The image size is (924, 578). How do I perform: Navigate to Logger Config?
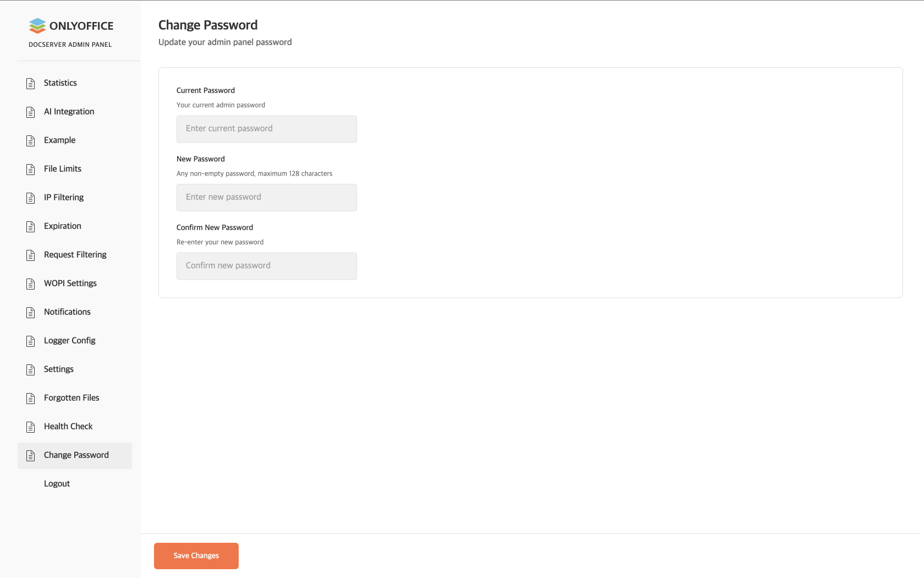[69, 341]
